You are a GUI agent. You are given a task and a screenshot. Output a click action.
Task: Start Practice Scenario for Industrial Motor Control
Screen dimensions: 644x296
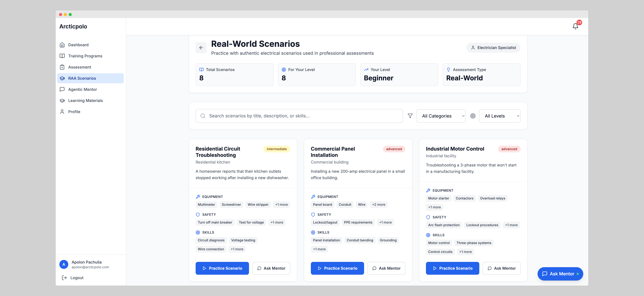[x=452, y=268]
